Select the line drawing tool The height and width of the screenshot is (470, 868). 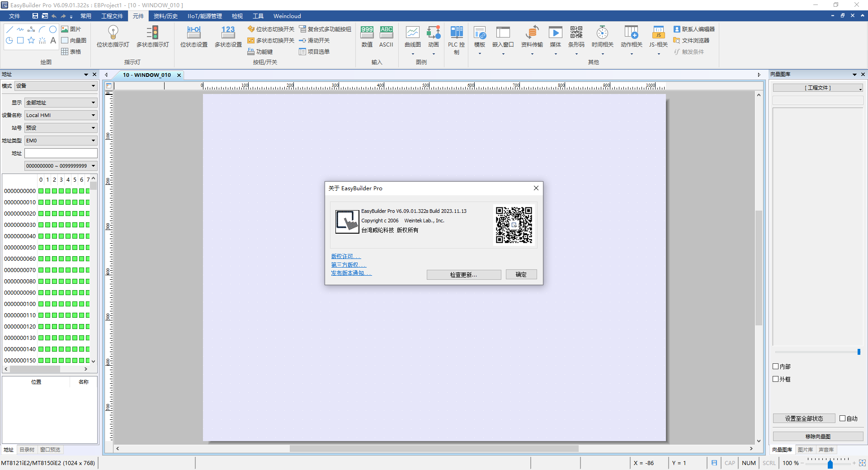point(9,29)
